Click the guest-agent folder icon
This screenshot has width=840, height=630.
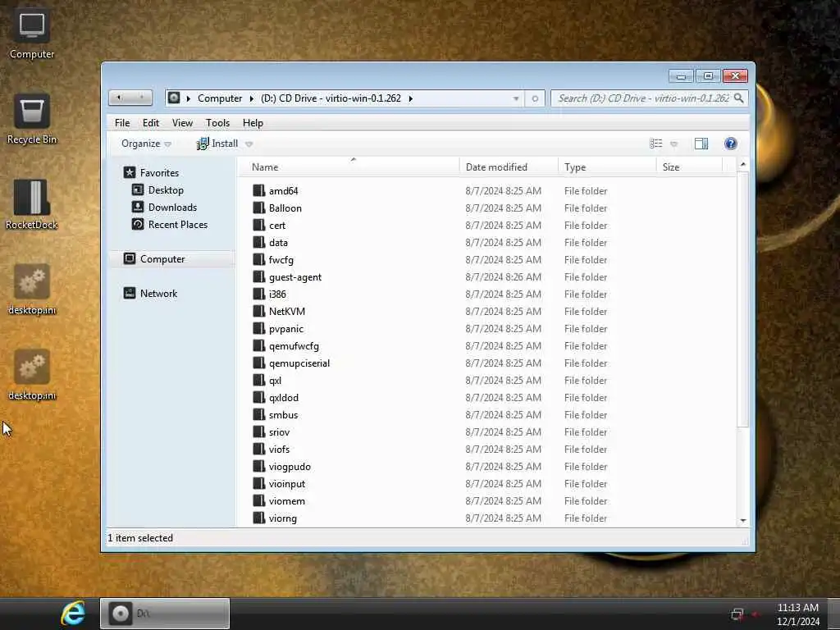(259, 277)
